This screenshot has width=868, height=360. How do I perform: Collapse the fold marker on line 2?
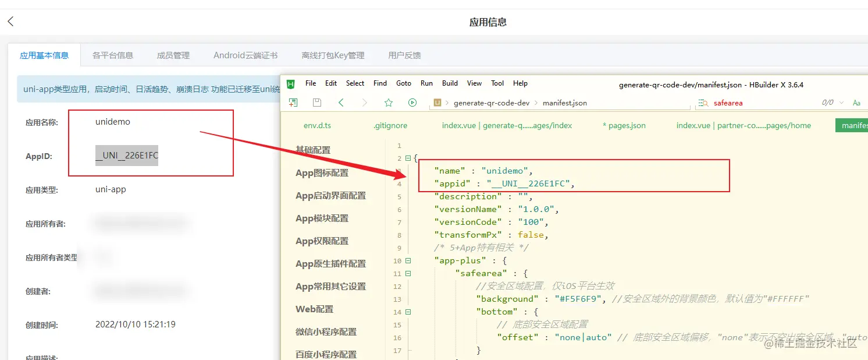click(x=408, y=158)
